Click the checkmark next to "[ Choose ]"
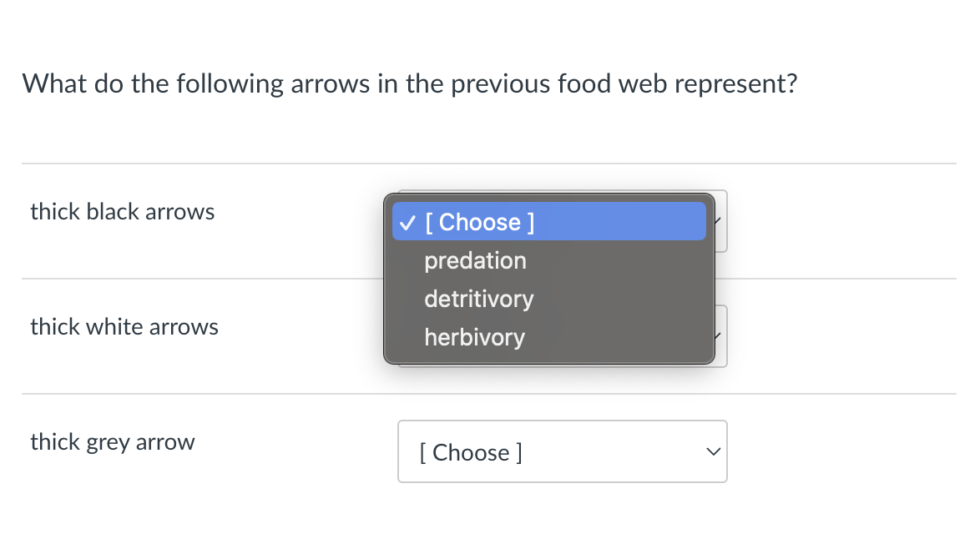The width and height of the screenshot is (980, 534). (x=407, y=222)
